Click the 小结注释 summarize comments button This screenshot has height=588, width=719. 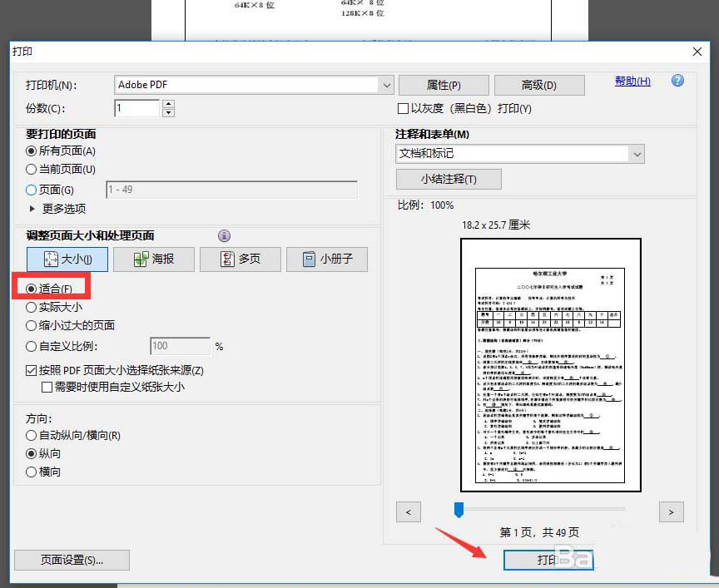[449, 179]
